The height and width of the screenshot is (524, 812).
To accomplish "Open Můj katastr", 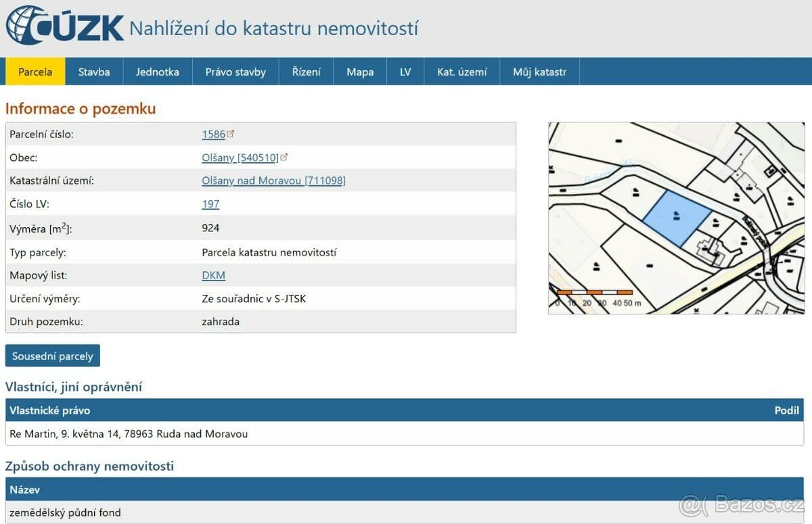I will click(x=539, y=71).
